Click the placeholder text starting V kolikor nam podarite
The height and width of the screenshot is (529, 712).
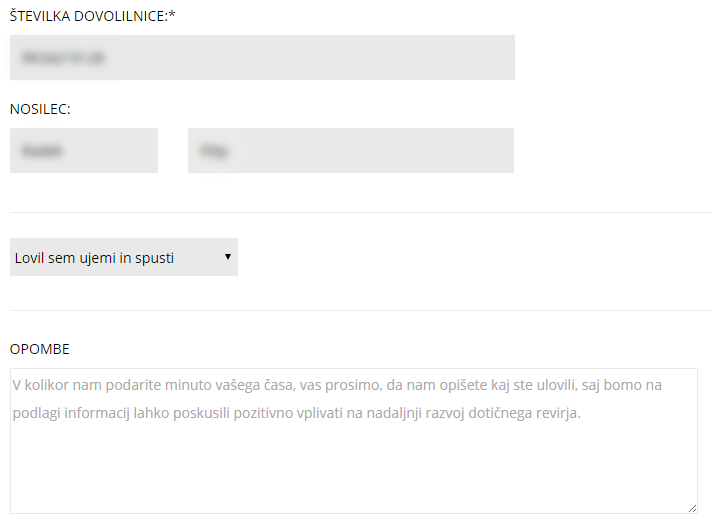coord(337,399)
